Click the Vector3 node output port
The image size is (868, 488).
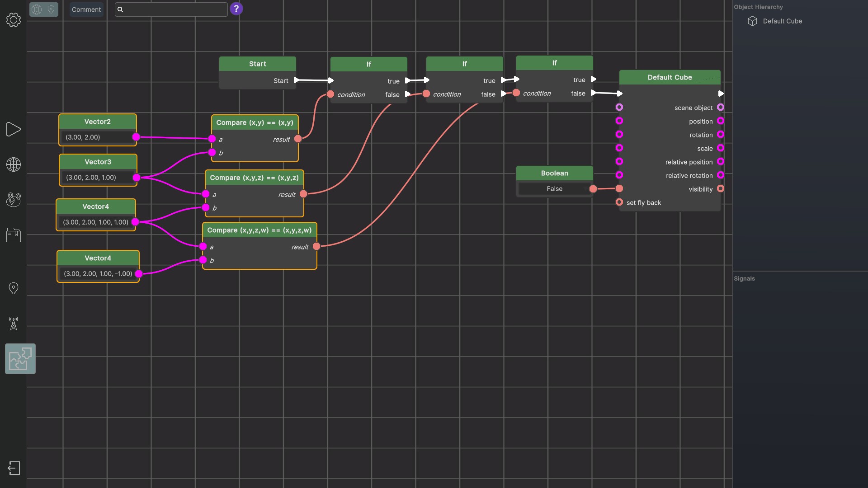point(137,178)
